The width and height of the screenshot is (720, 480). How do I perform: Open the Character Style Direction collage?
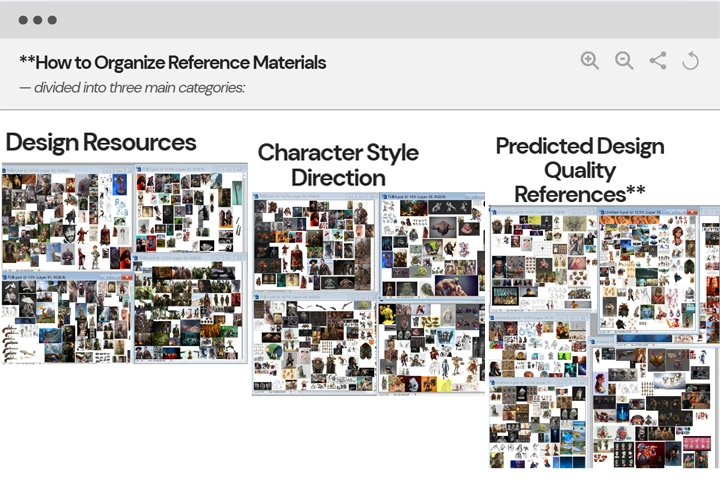[368, 294]
